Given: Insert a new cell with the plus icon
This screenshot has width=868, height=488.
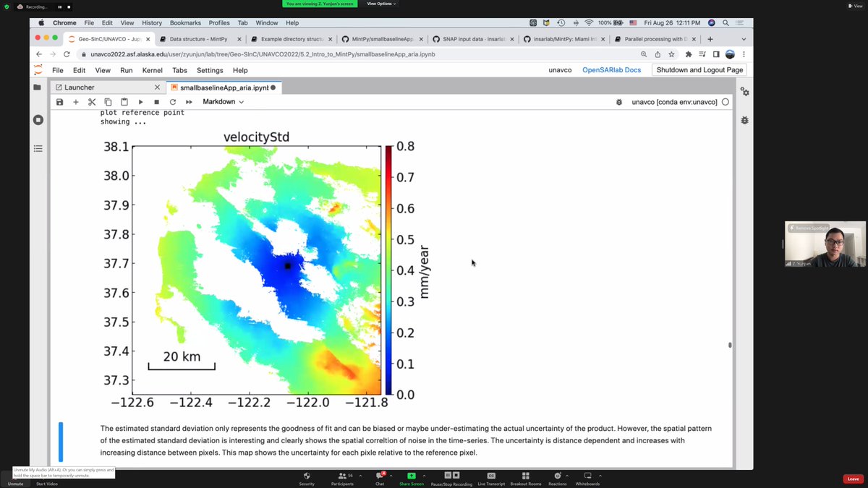Looking at the screenshot, I should click(76, 102).
